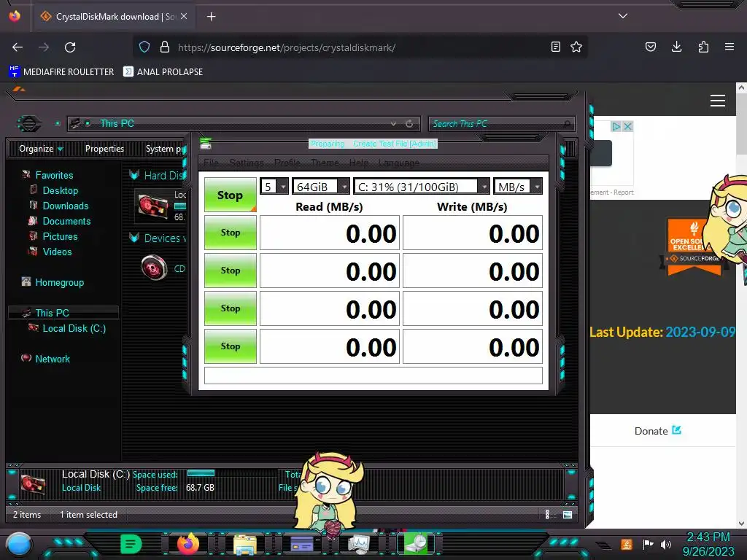Open the Settings menu in CrystalDiskMark
This screenshot has height=560, width=747.
click(x=247, y=163)
